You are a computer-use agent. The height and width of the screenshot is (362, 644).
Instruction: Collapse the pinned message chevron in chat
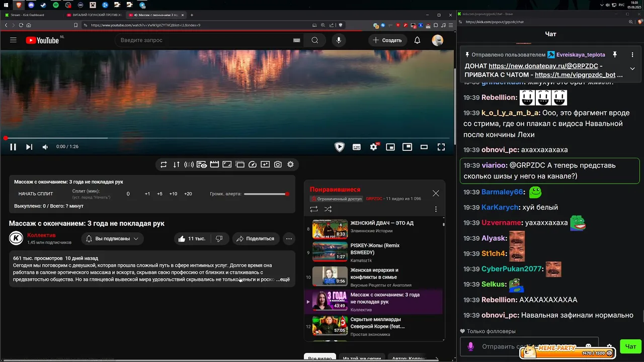632,68
